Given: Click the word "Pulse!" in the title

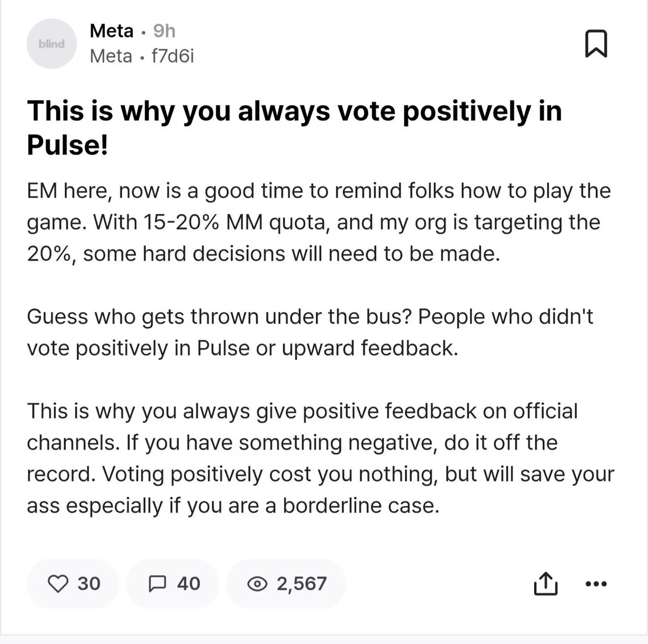Looking at the screenshot, I should pos(67,145).
